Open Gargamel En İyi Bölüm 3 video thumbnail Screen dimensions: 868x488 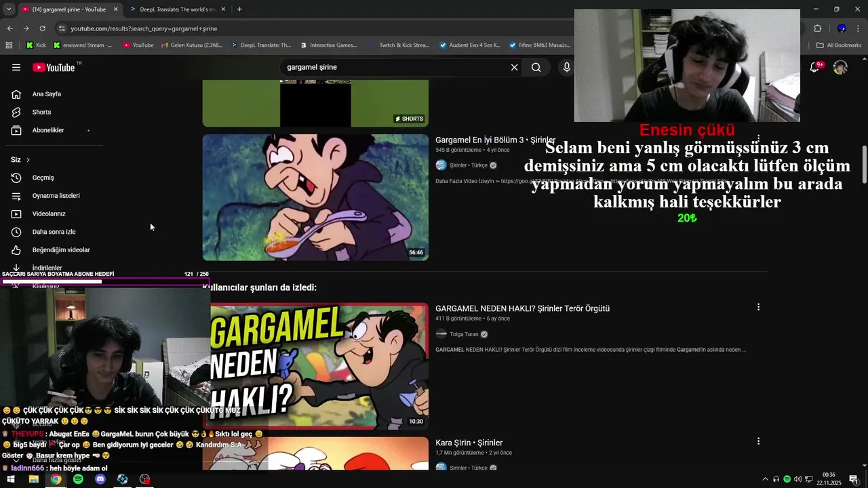pos(315,197)
